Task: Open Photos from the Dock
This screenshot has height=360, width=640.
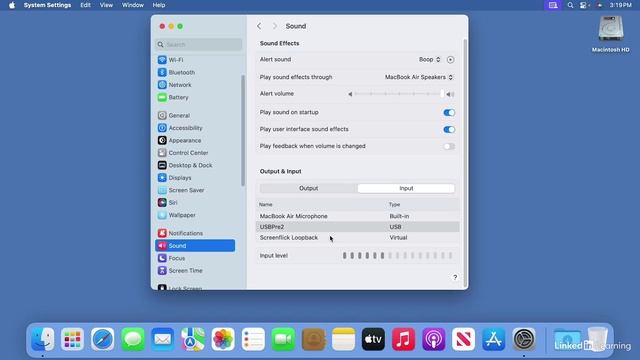Action: click(223, 339)
